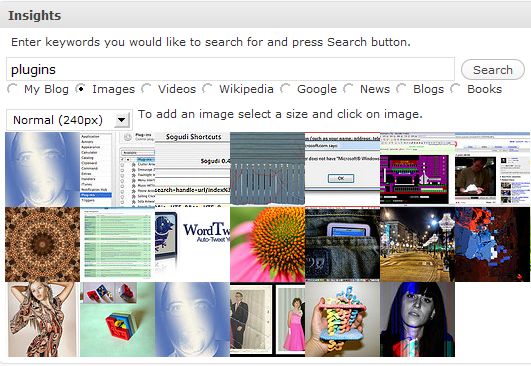
Task: Add the WordTw Auto-Tweet logo image
Action: 192,244
